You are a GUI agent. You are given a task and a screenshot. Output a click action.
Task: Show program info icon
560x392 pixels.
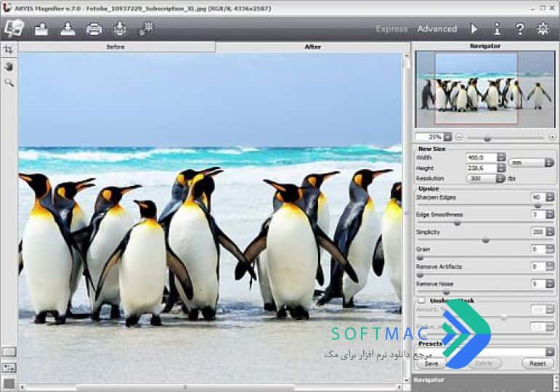pyautogui.click(x=497, y=28)
